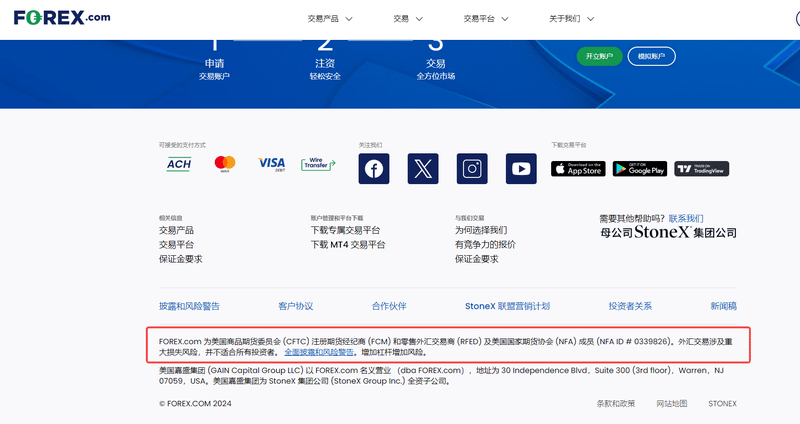Image resolution: width=800 pixels, height=424 pixels.
Task: Open the 交易 navigation menu
Action: [x=408, y=18]
